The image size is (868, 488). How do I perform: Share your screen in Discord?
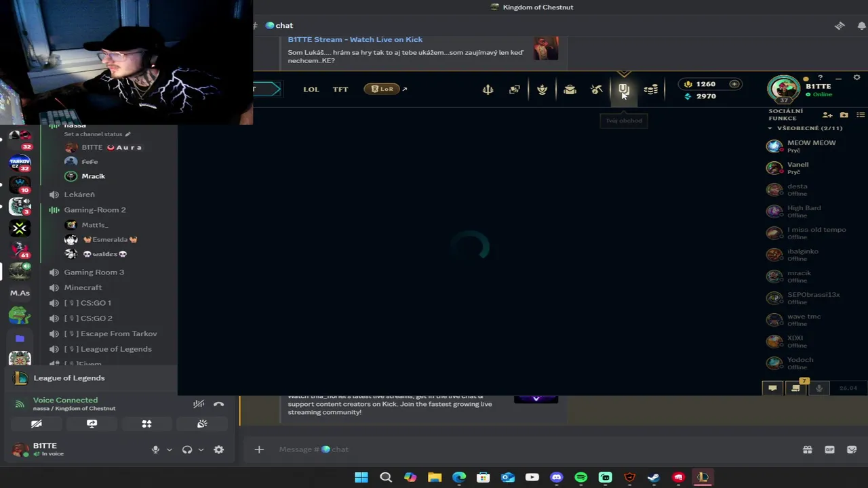click(92, 424)
